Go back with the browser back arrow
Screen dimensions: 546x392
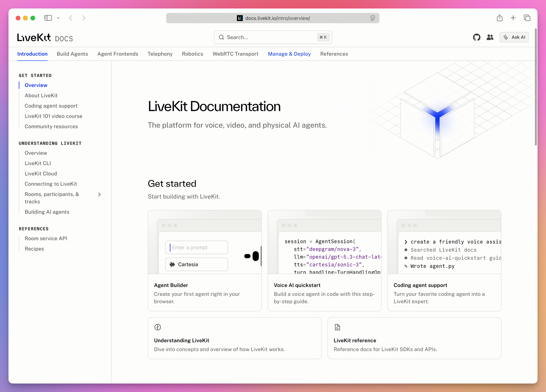pos(71,18)
